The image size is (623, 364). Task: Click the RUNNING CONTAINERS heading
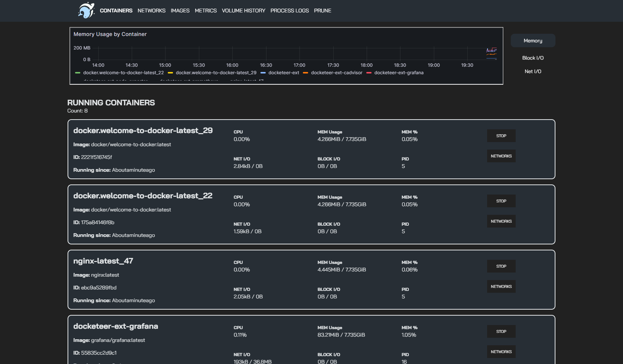[111, 102]
